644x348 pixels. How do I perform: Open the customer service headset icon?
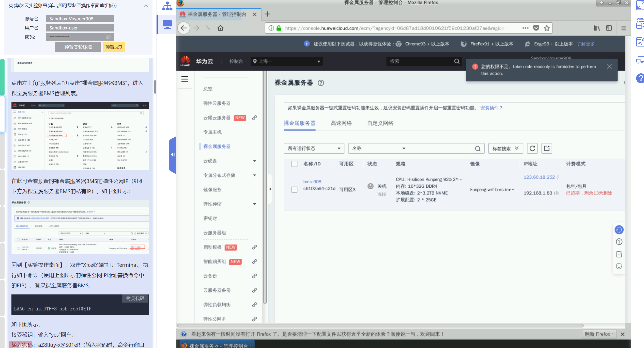click(619, 230)
